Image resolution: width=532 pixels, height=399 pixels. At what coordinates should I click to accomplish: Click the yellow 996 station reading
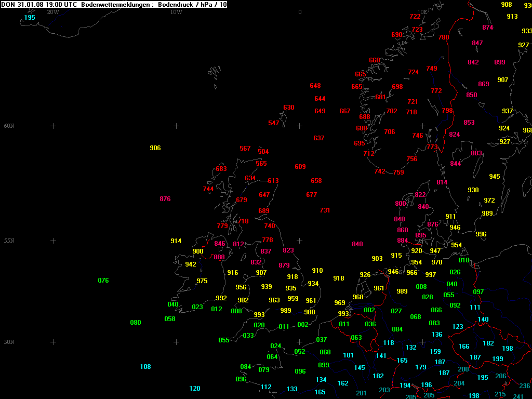click(481, 234)
